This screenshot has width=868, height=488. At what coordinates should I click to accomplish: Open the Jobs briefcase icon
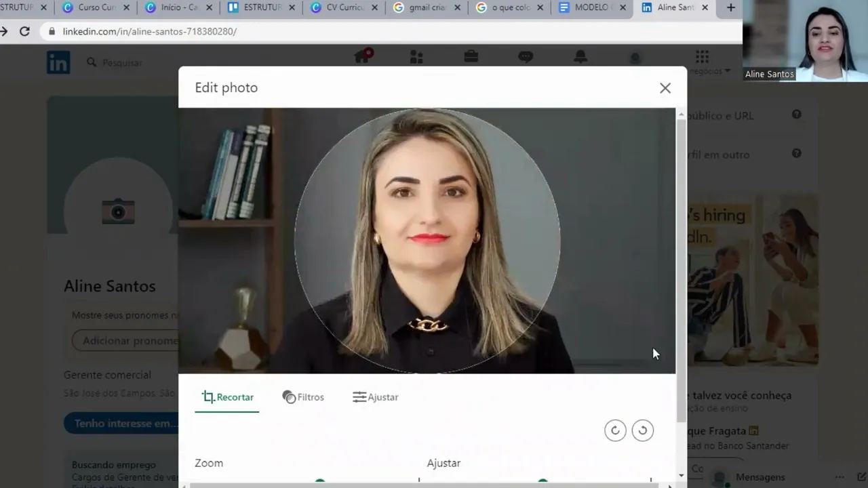click(x=471, y=57)
